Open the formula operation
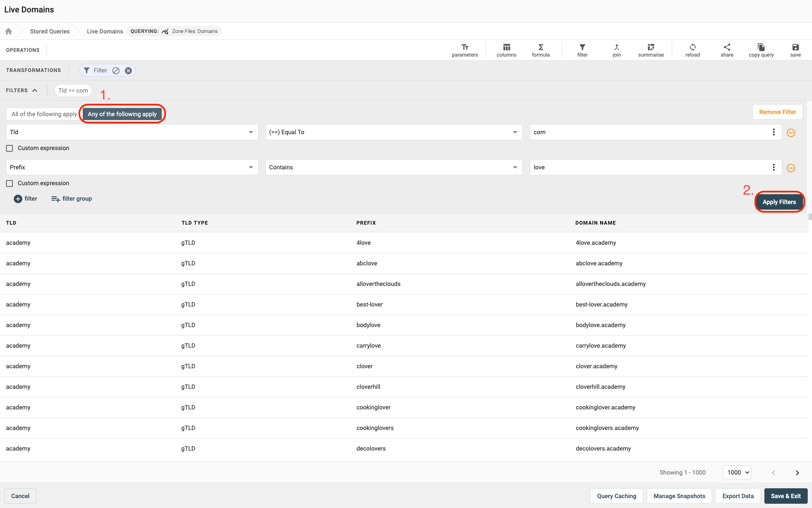This screenshot has height=508, width=812. click(540, 50)
